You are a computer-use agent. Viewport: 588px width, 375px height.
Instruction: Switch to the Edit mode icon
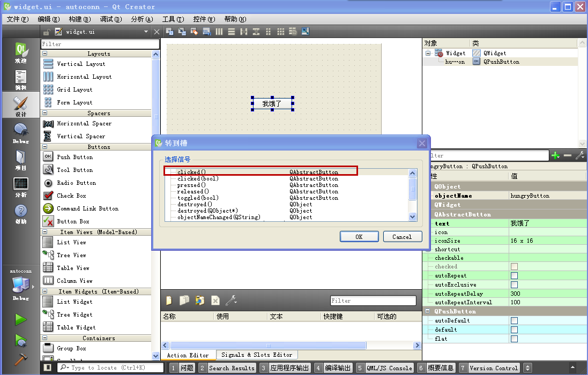[20, 79]
